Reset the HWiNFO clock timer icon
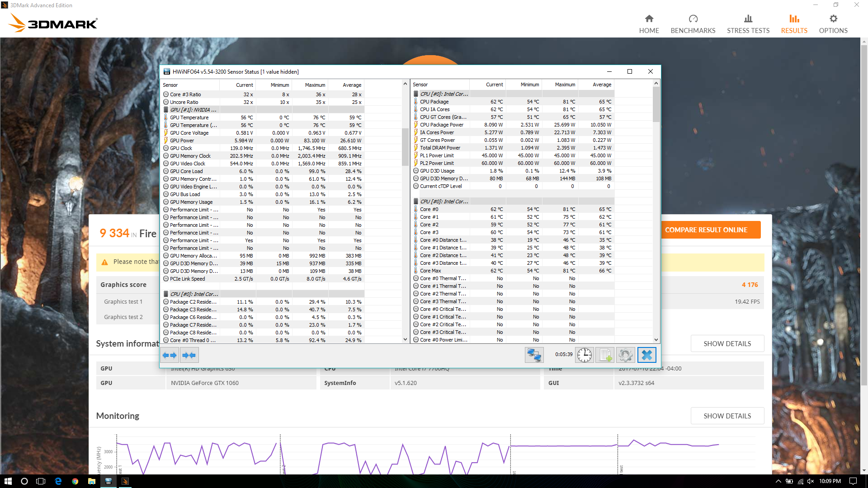Image resolution: width=868 pixels, height=488 pixels. pyautogui.click(x=585, y=355)
